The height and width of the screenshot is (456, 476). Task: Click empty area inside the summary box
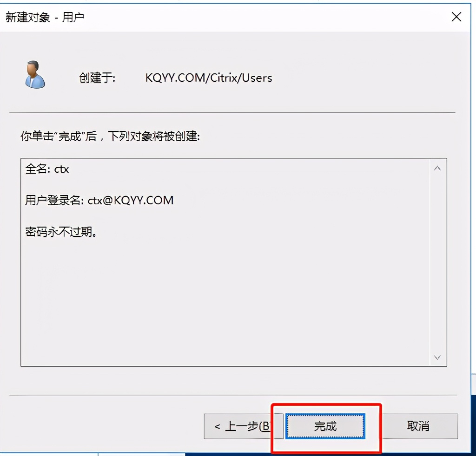click(225, 297)
